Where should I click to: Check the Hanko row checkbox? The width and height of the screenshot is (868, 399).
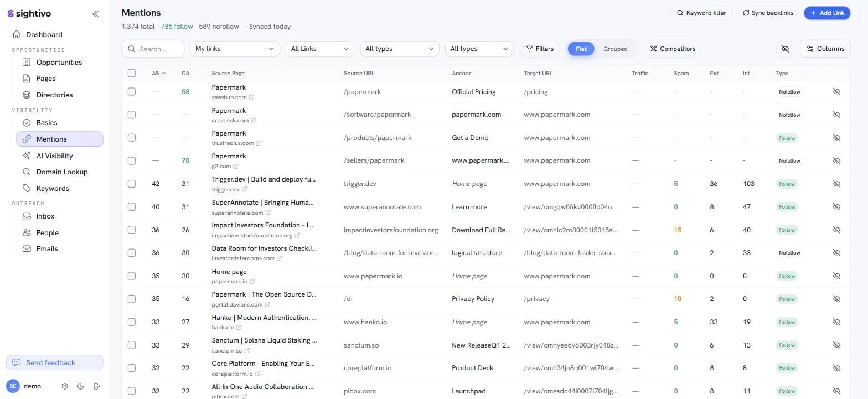[x=131, y=322]
